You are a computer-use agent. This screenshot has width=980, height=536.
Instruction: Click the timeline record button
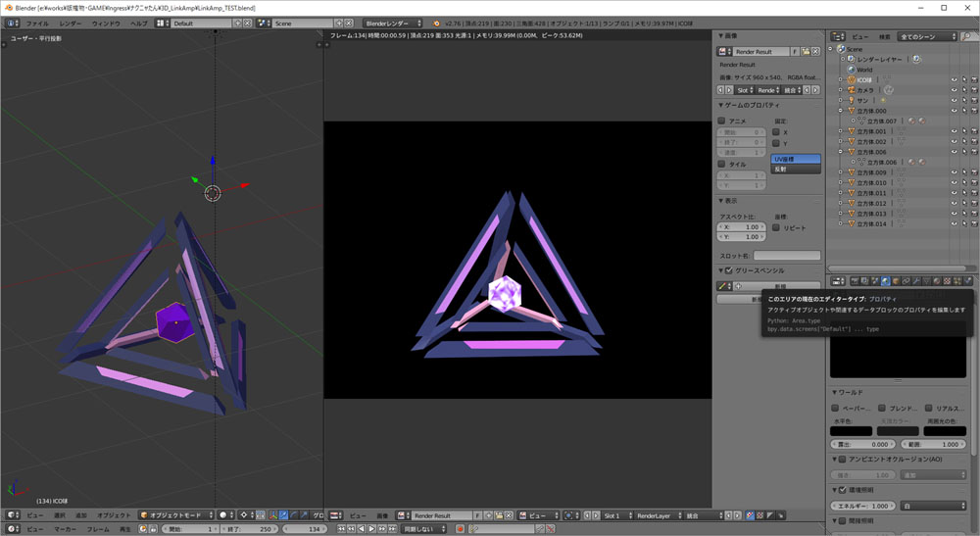pos(460,528)
